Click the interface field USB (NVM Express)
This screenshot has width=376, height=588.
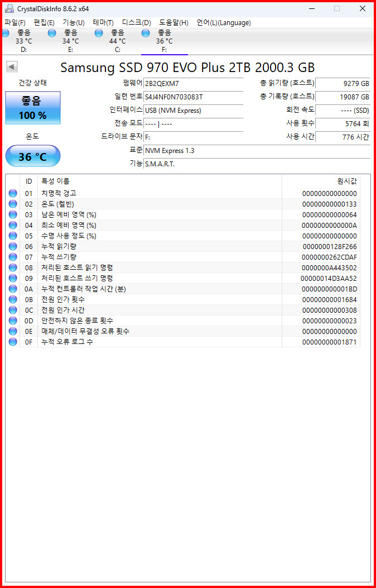[193, 110]
